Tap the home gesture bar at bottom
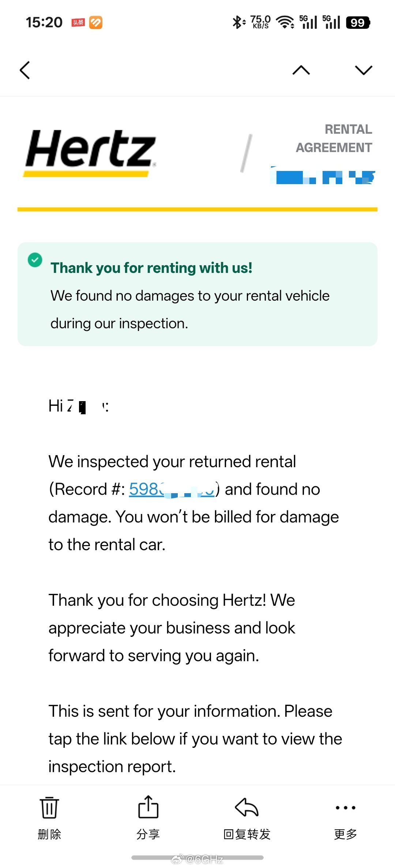This screenshot has width=395, height=868. coord(197,857)
